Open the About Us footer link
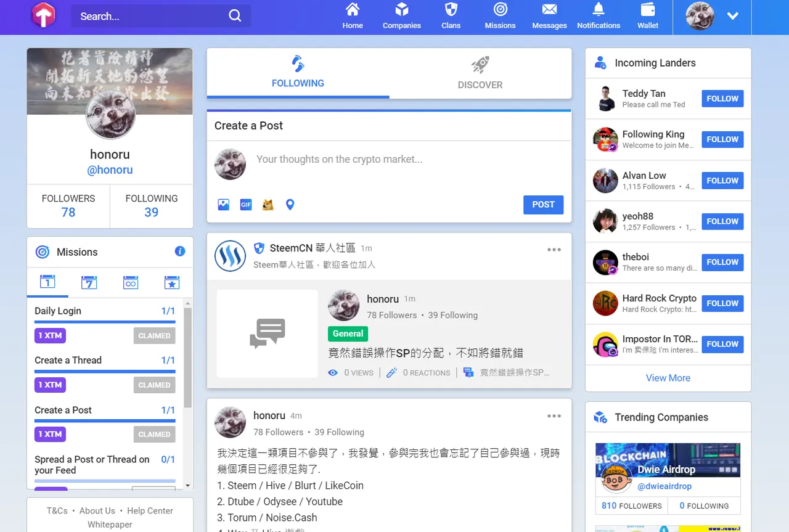Image resolution: width=789 pixels, height=532 pixels. pos(97,510)
